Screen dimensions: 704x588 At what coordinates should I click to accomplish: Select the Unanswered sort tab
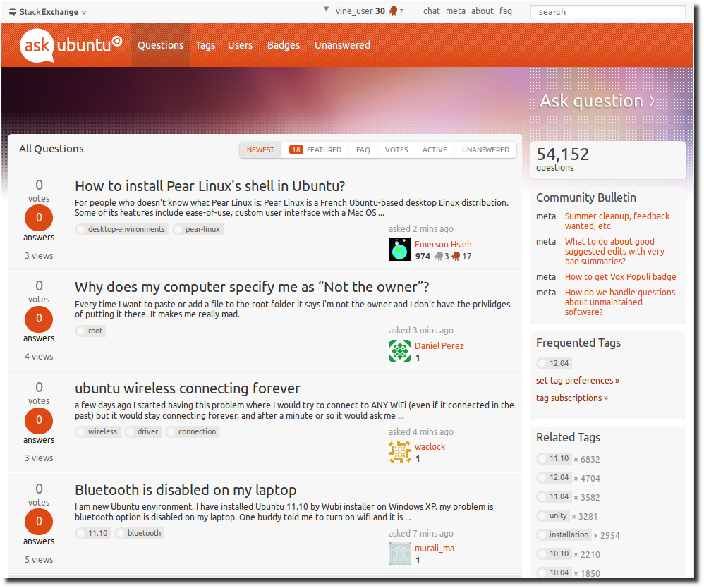click(x=485, y=150)
